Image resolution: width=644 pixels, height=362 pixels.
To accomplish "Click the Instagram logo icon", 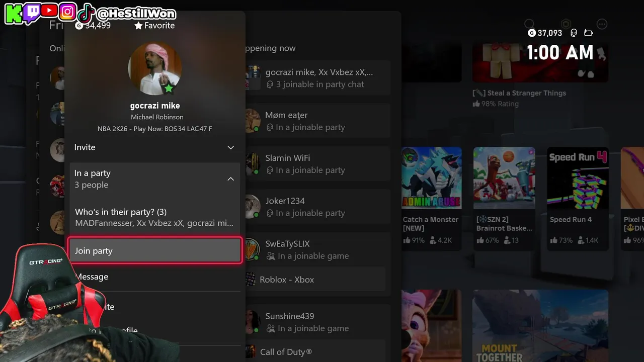I will 67,12.
